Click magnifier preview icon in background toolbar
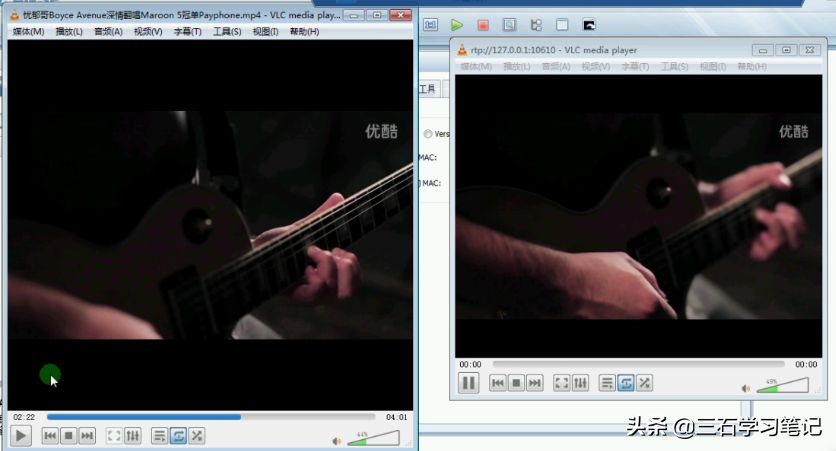This screenshot has width=836, height=451. [510, 25]
